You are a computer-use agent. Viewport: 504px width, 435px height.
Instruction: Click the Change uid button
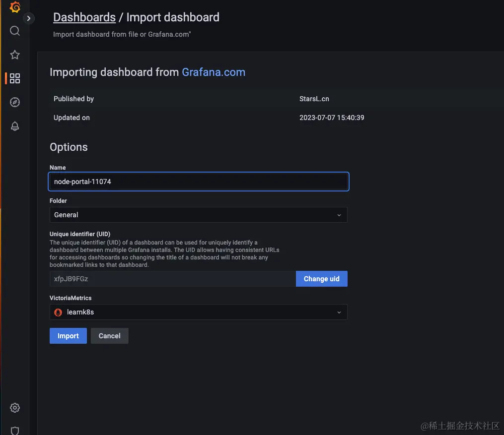tap(321, 279)
